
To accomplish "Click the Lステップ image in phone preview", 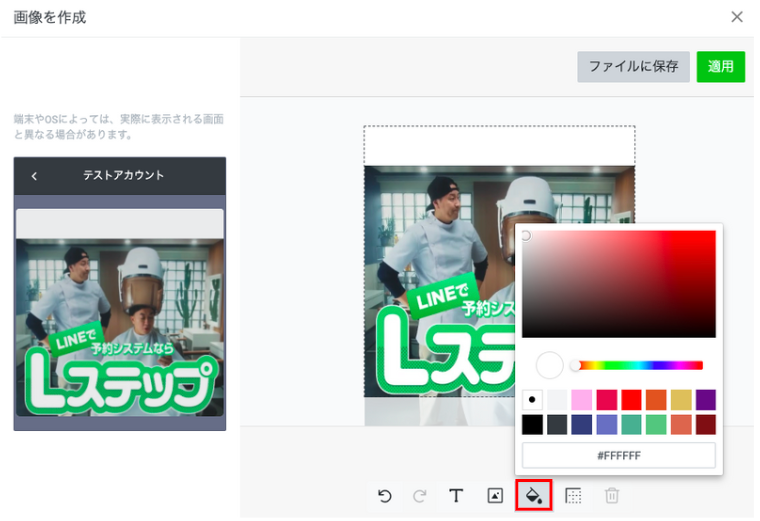I will (x=120, y=328).
